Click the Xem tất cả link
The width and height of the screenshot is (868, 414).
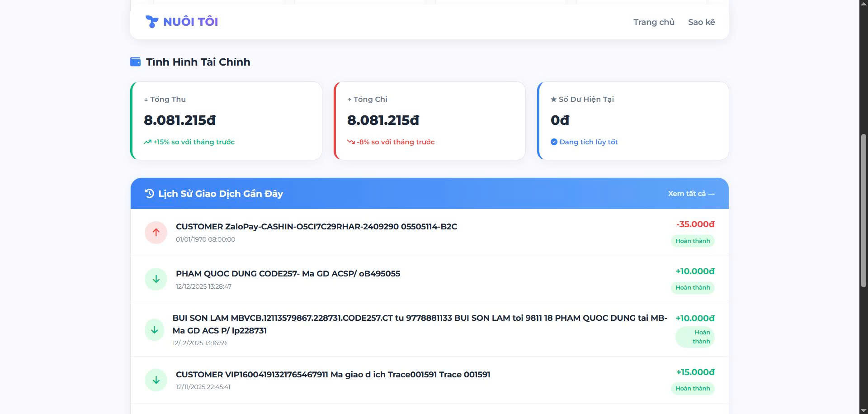point(691,194)
